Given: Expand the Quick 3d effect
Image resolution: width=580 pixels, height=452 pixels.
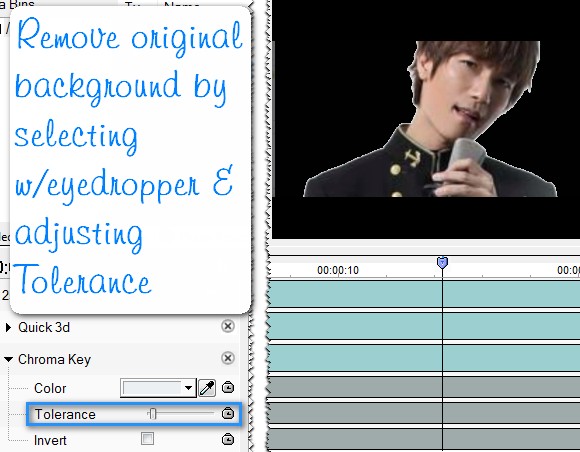Looking at the screenshot, I should pyautogui.click(x=8, y=327).
